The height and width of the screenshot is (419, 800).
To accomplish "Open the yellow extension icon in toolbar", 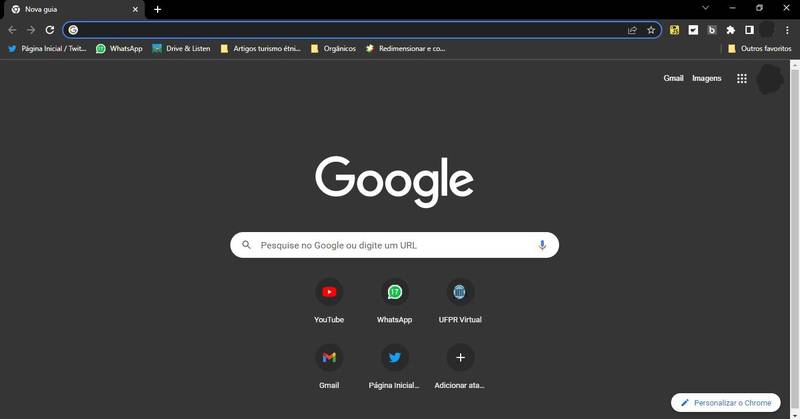I will (x=674, y=30).
